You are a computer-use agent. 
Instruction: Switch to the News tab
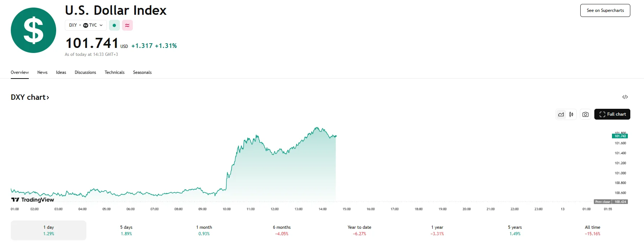[42, 72]
